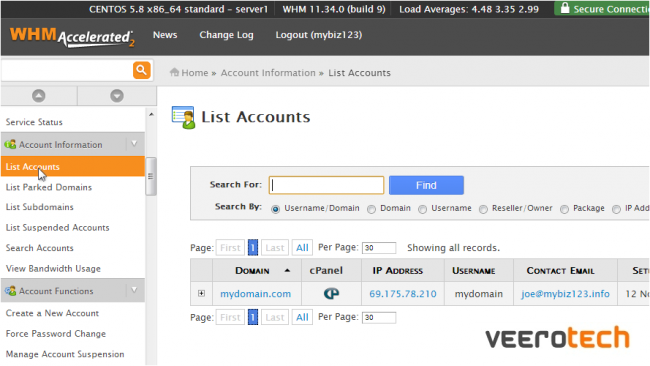Viewport: 650px width, 366px height.
Task: Click bottom pager All button
Action: [302, 318]
